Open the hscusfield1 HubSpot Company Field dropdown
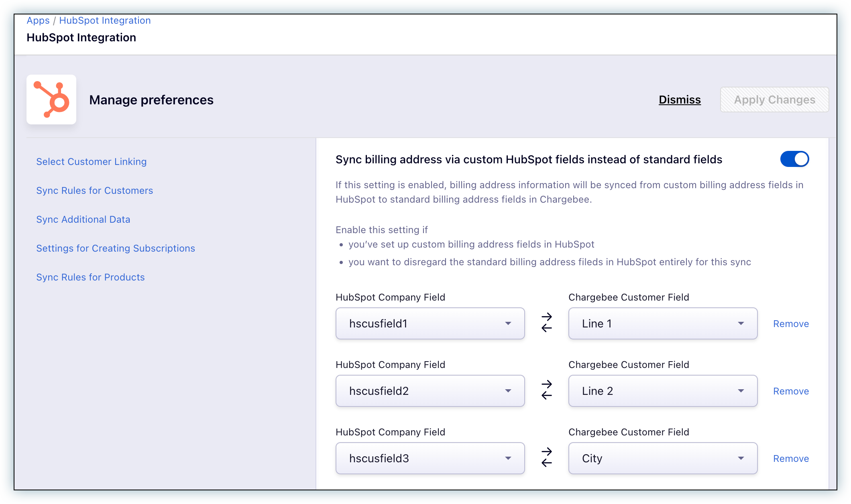 coord(430,323)
